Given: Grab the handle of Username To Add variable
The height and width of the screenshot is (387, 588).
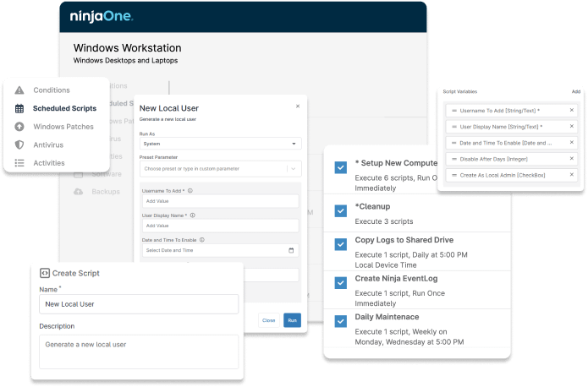Looking at the screenshot, I should pyautogui.click(x=454, y=111).
